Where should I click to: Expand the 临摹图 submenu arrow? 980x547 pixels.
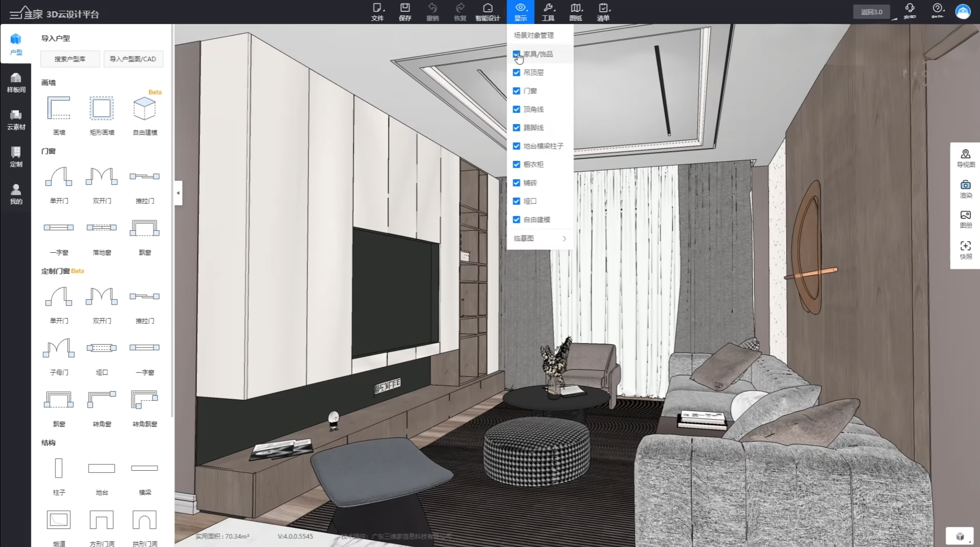coord(564,239)
